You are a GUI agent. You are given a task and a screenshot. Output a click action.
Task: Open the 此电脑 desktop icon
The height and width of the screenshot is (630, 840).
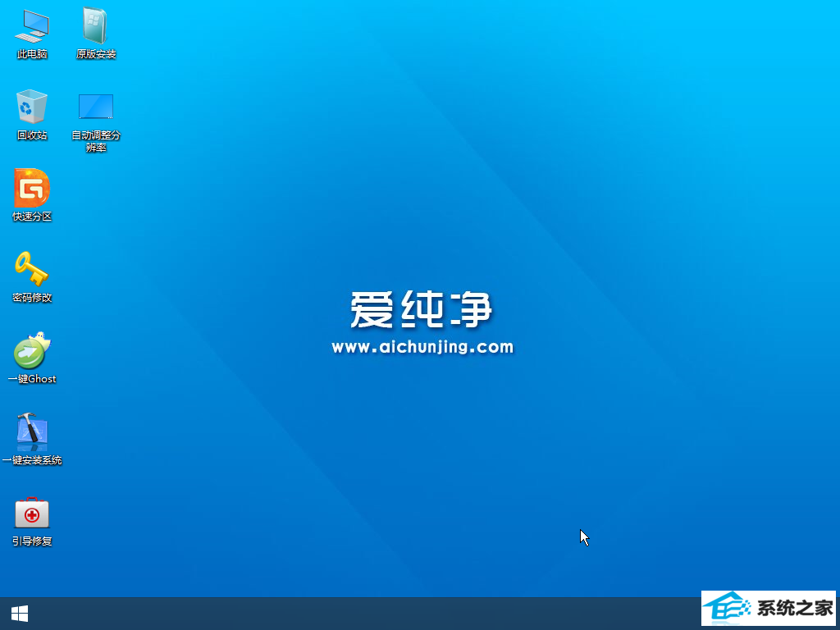[x=32, y=26]
